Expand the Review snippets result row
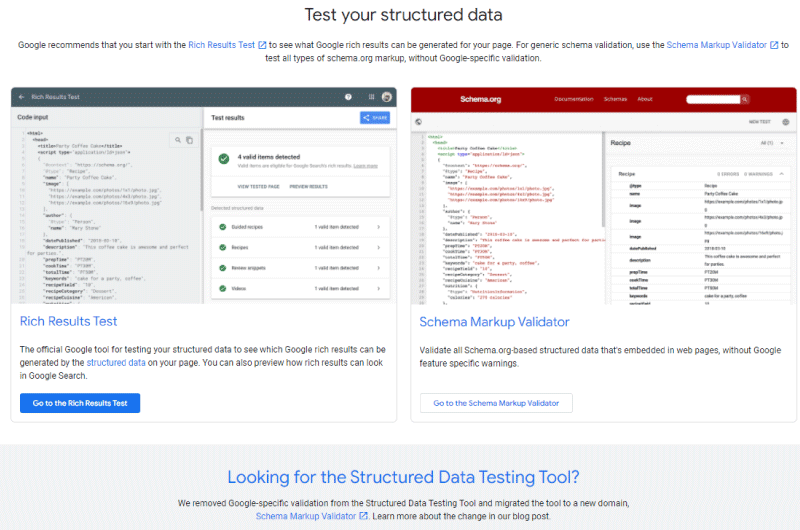The image size is (800, 530). click(x=378, y=269)
